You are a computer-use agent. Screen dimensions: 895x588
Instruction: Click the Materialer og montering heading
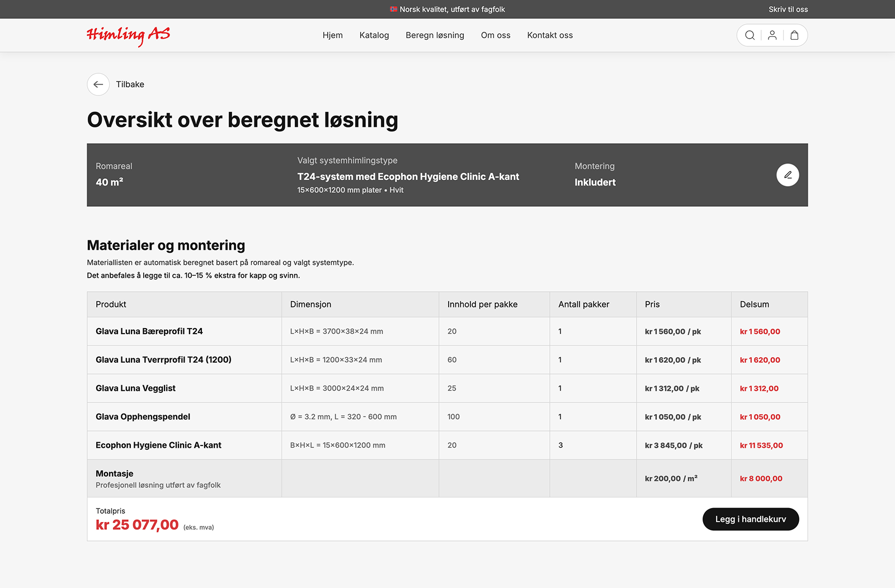(166, 245)
